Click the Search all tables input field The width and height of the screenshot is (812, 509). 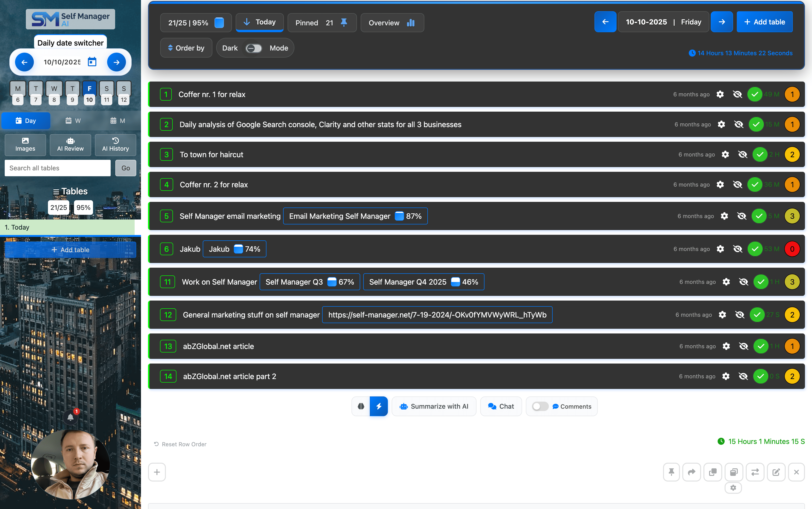(57, 168)
